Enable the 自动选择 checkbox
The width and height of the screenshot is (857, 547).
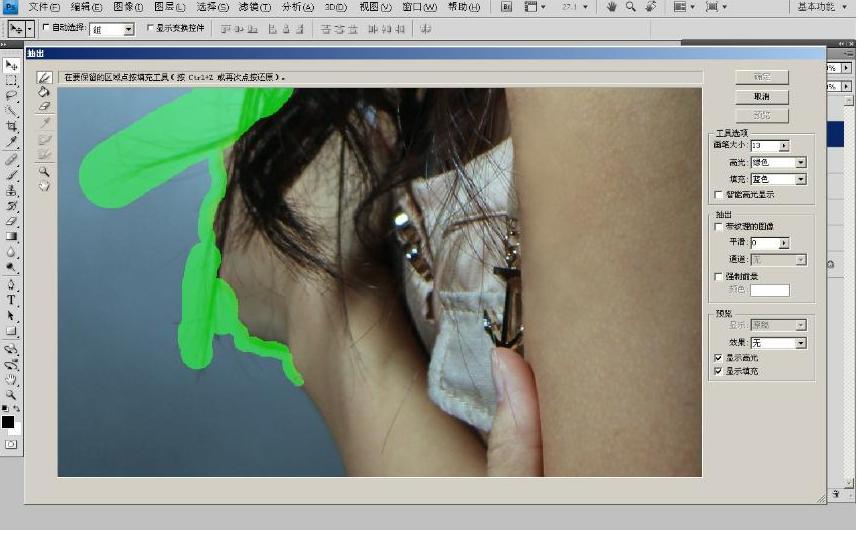[46, 27]
